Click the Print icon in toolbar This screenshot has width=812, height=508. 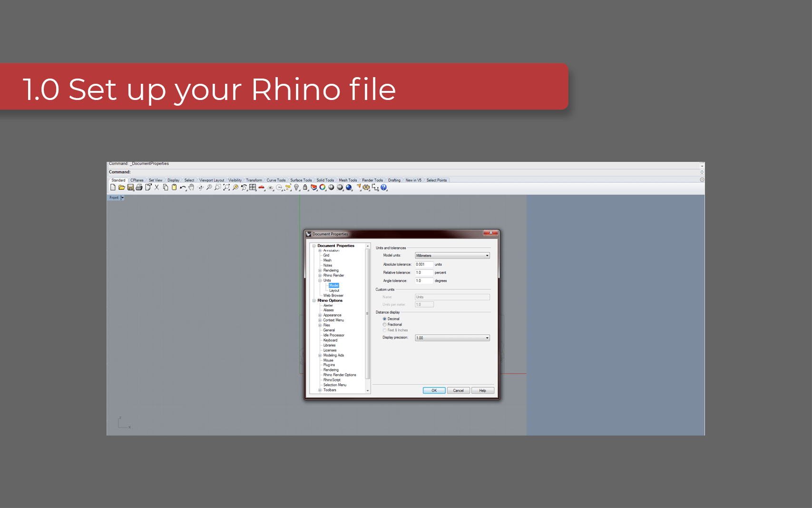pyautogui.click(x=139, y=188)
